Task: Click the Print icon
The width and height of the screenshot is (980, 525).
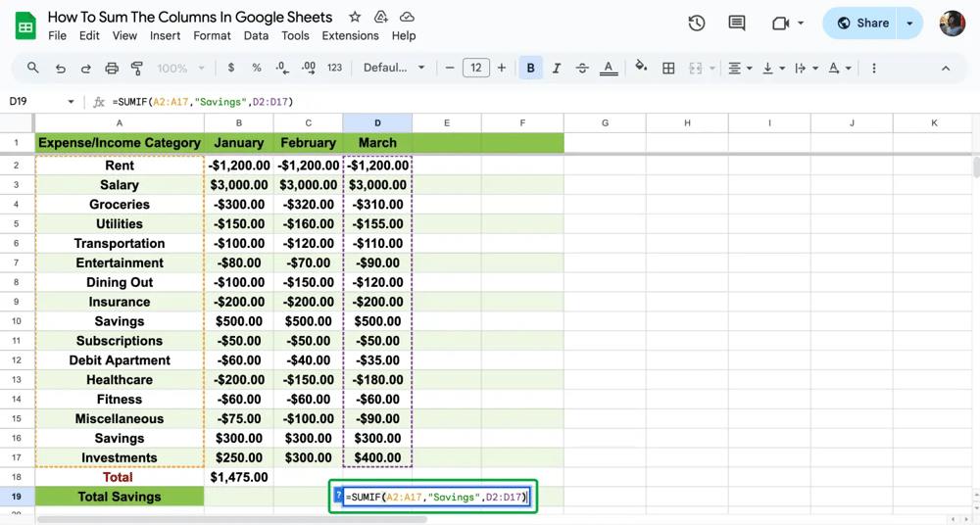Action: click(x=112, y=69)
